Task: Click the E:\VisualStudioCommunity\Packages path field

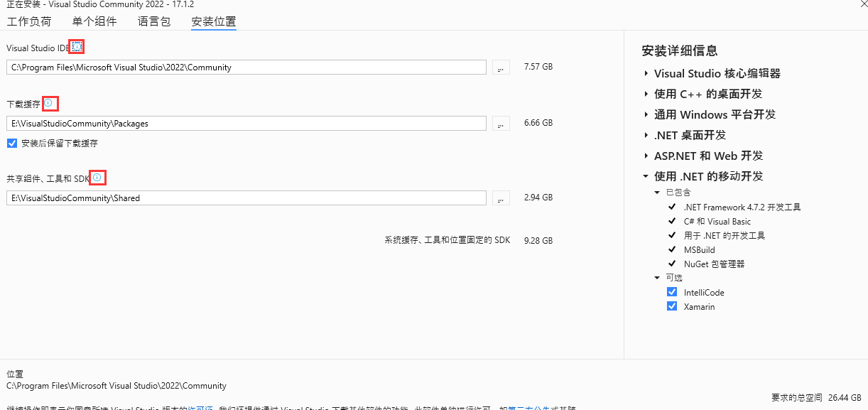Action: [246, 124]
